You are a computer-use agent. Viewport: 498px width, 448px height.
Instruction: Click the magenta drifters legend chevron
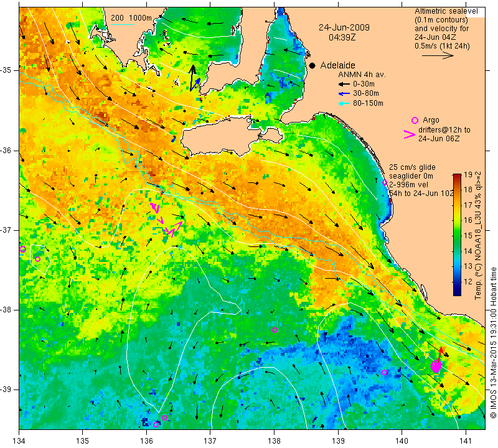[x=410, y=134]
